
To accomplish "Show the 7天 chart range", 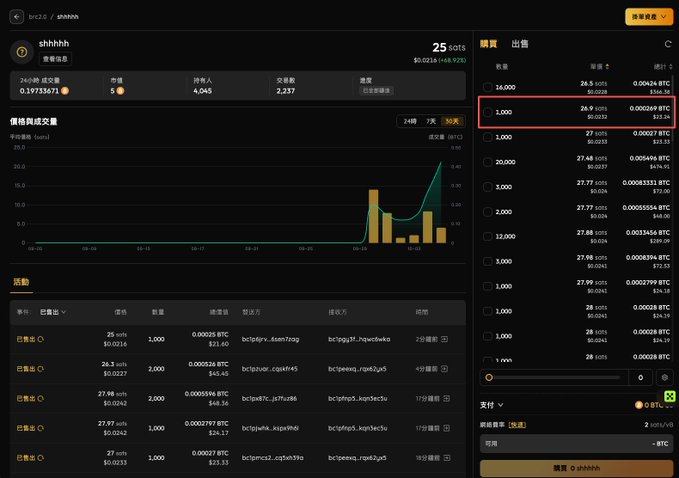I will [431, 121].
